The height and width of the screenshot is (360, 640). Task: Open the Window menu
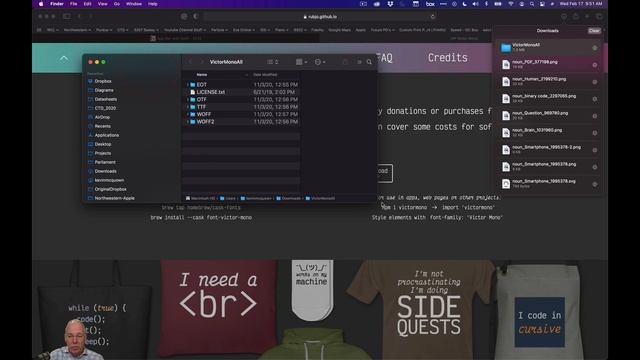click(134, 4)
